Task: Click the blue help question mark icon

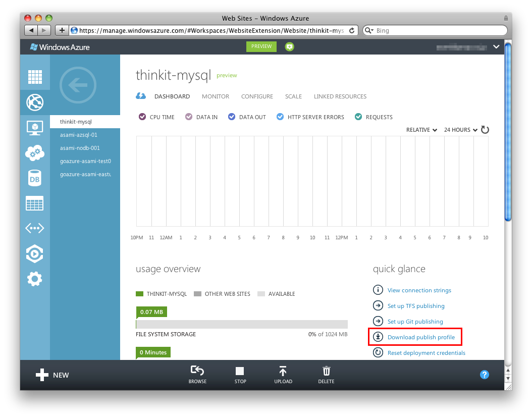Action: [x=485, y=375]
